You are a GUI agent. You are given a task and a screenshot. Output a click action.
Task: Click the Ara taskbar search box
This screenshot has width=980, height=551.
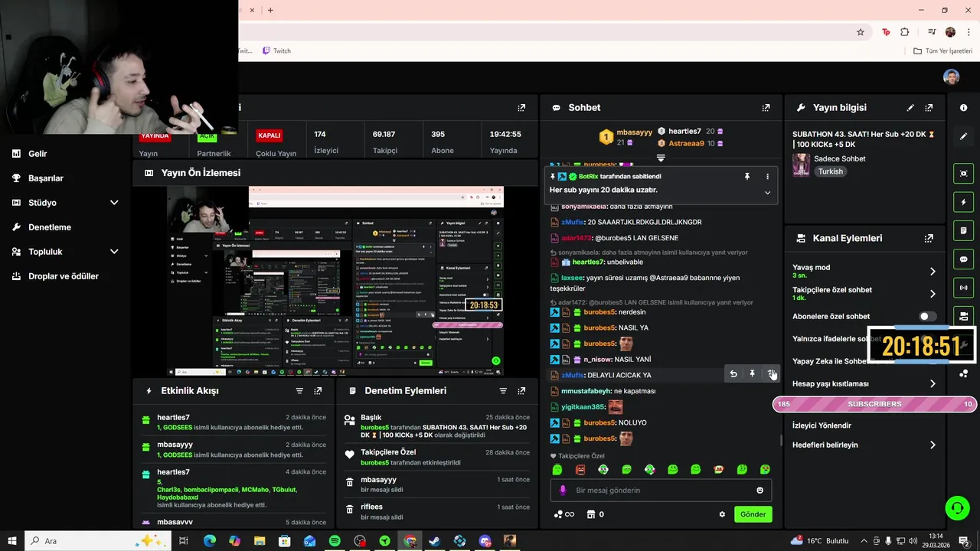97,541
